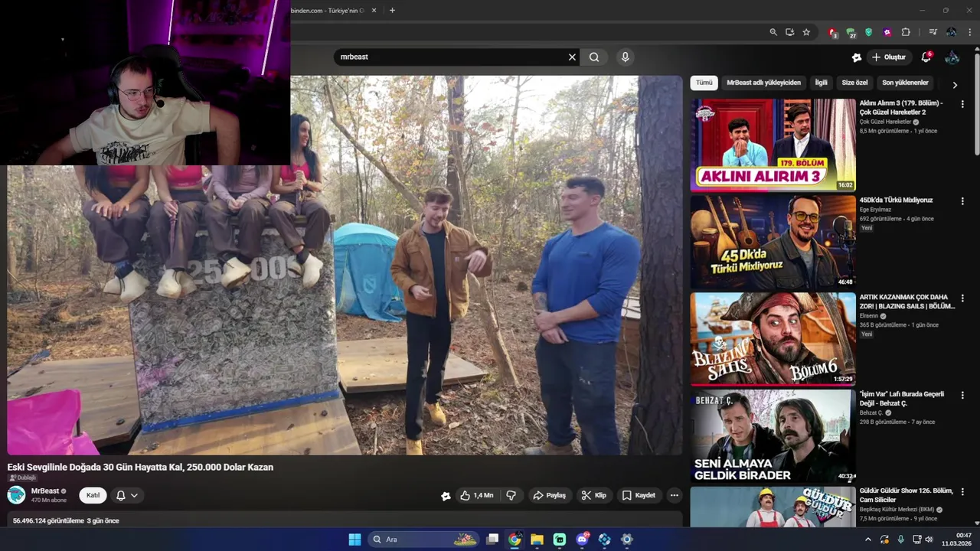Open Discord from the taskbar

click(x=583, y=540)
